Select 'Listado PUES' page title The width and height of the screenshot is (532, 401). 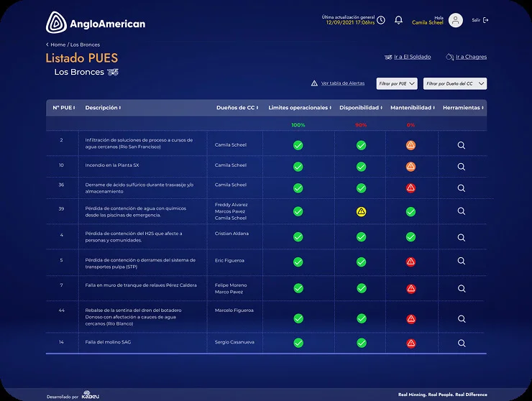pos(82,58)
